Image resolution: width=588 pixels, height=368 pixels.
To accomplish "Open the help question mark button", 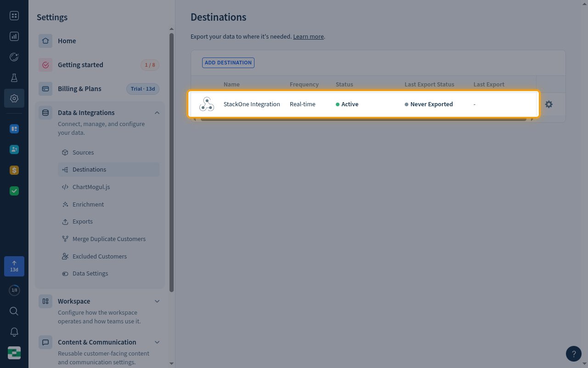I will 574,354.
